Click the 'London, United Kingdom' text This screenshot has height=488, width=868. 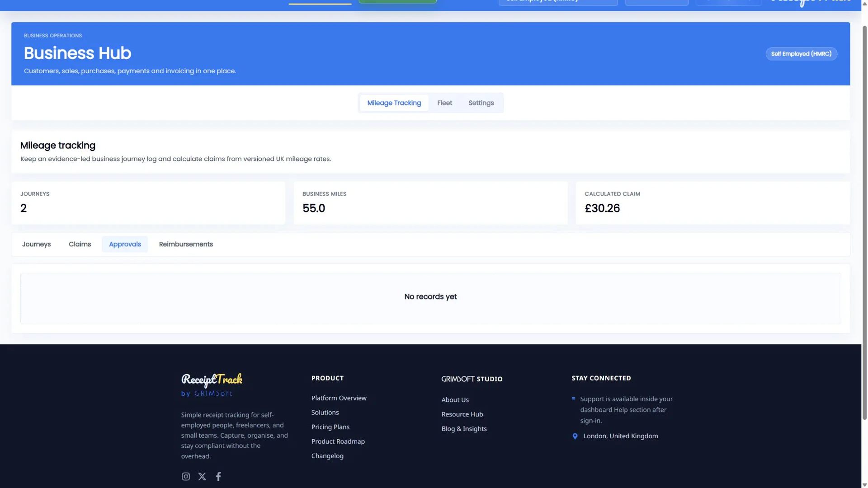620,436
